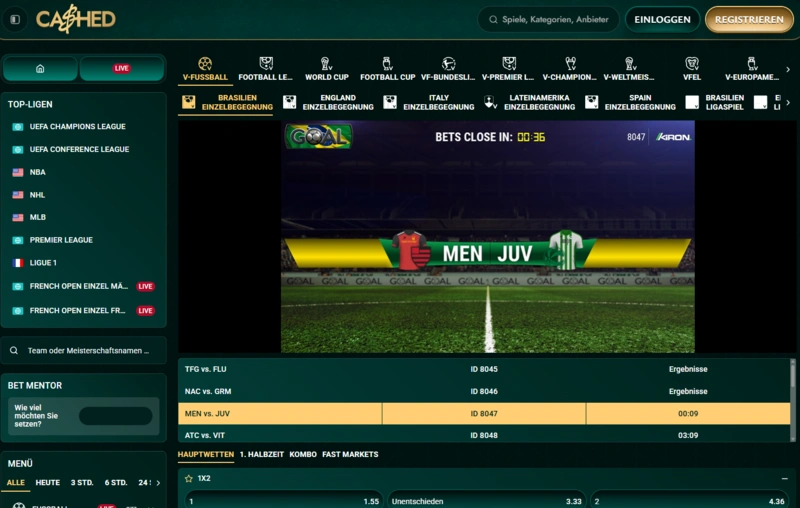
Task: Switch to Fast Markets tab
Action: [x=350, y=454]
